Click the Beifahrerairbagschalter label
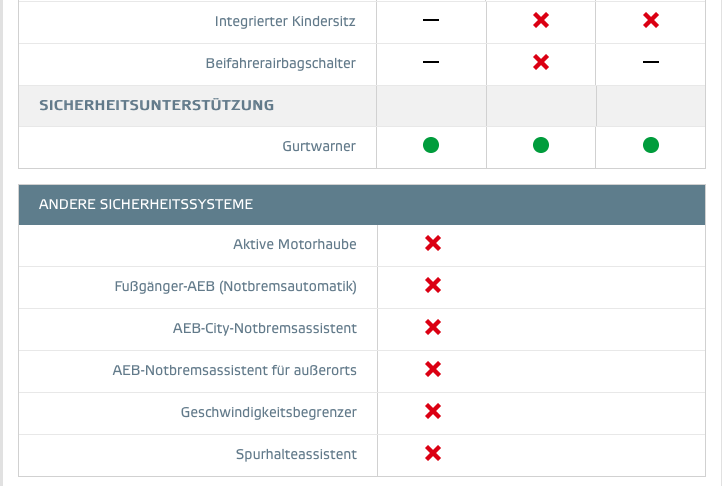The height and width of the screenshot is (486, 722). coord(280,63)
